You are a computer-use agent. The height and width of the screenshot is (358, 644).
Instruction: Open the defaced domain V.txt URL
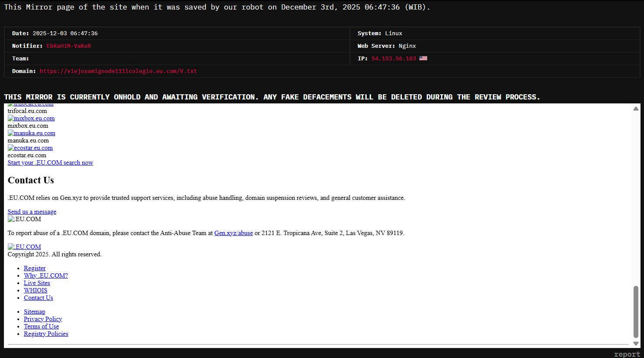118,71
